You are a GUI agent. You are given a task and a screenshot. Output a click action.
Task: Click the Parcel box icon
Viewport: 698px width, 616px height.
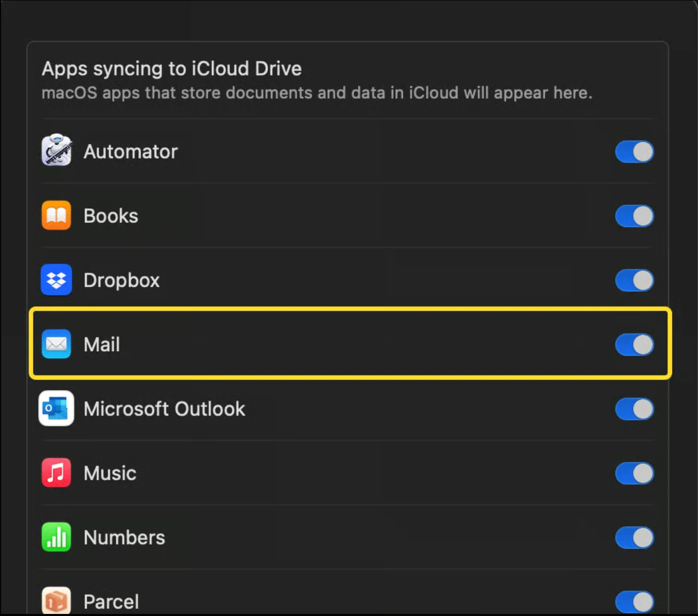coord(56,601)
